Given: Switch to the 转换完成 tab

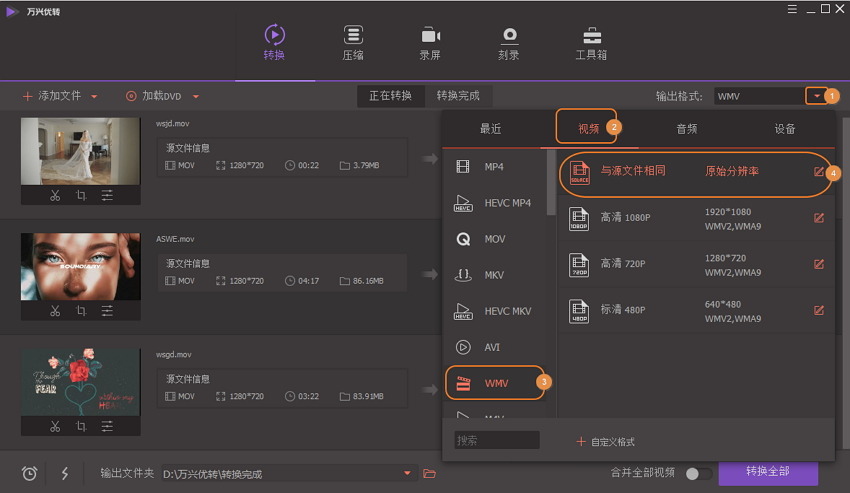Looking at the screenshot, I should pos(458,96).
